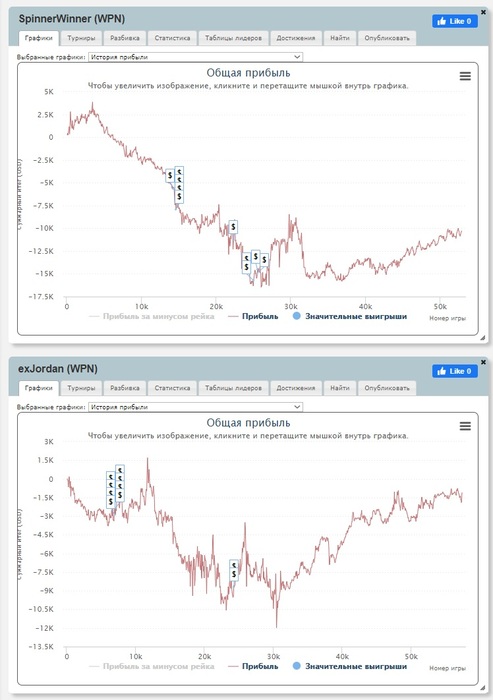Screen dimensions: 493x700
Task: Grab SpinnerWinner panel resize handle corner
Action: pos(482,338)
